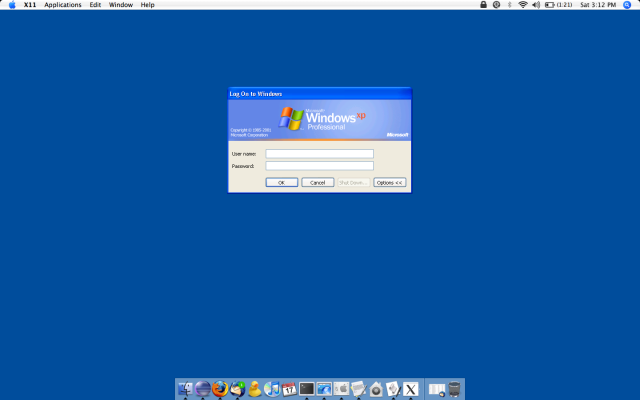
Task: Open the script-scroll-with-pen dock icon
Action: pyautogui.click(x=393, y=389)
